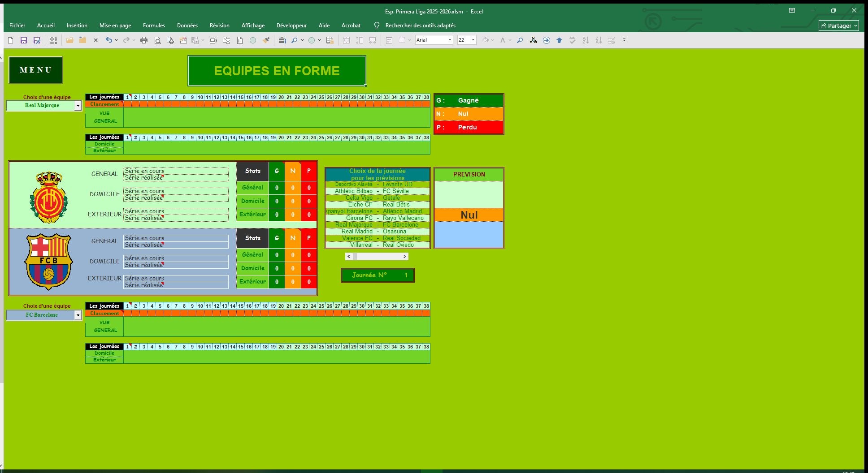Click the Sort A to Z icon
The image size is (868, 473).
[x=586, y=40]
